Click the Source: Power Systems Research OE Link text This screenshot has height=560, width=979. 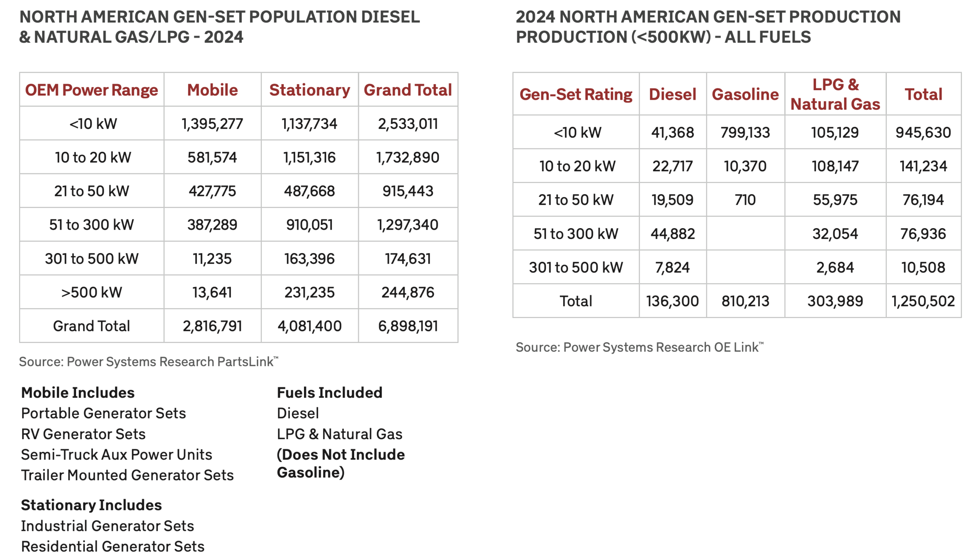639,347
